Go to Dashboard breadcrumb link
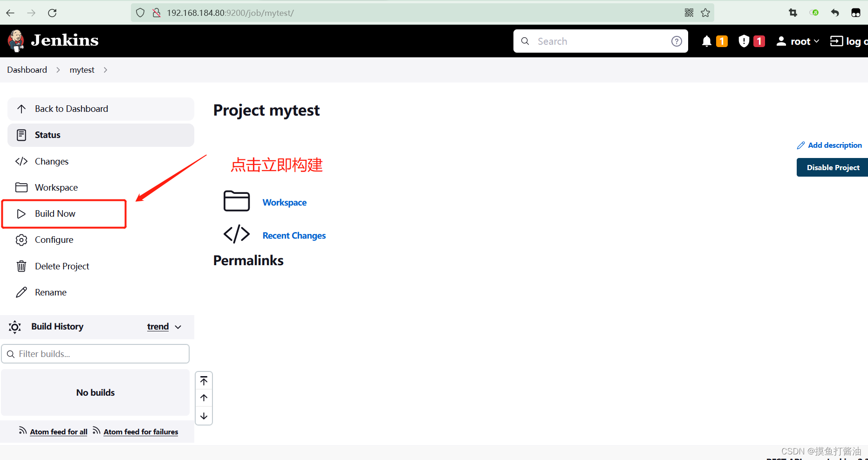 coord(27,70)
